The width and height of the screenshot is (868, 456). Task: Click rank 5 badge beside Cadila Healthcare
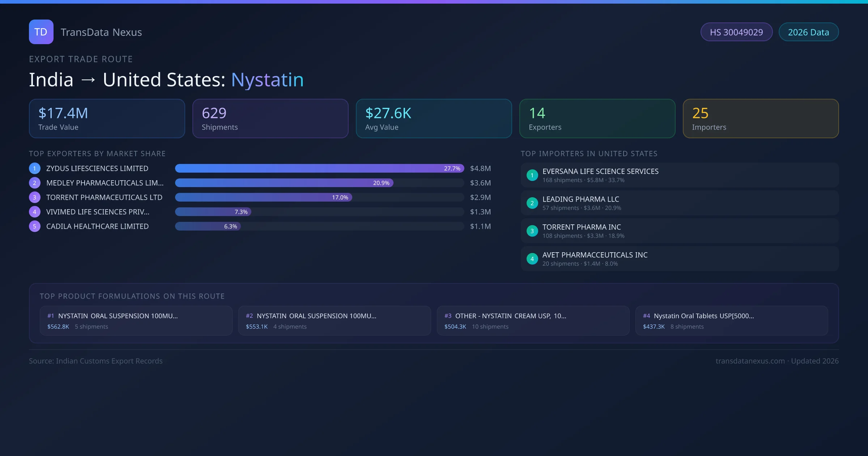[x=35, y=227]
